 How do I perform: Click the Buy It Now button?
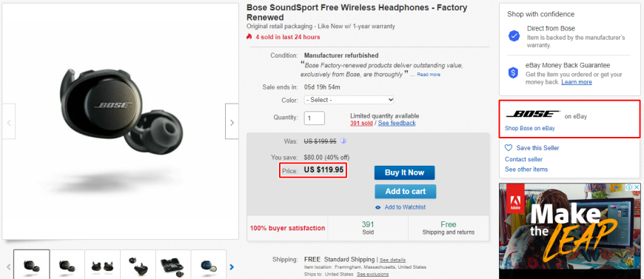[x=404, y=172]
